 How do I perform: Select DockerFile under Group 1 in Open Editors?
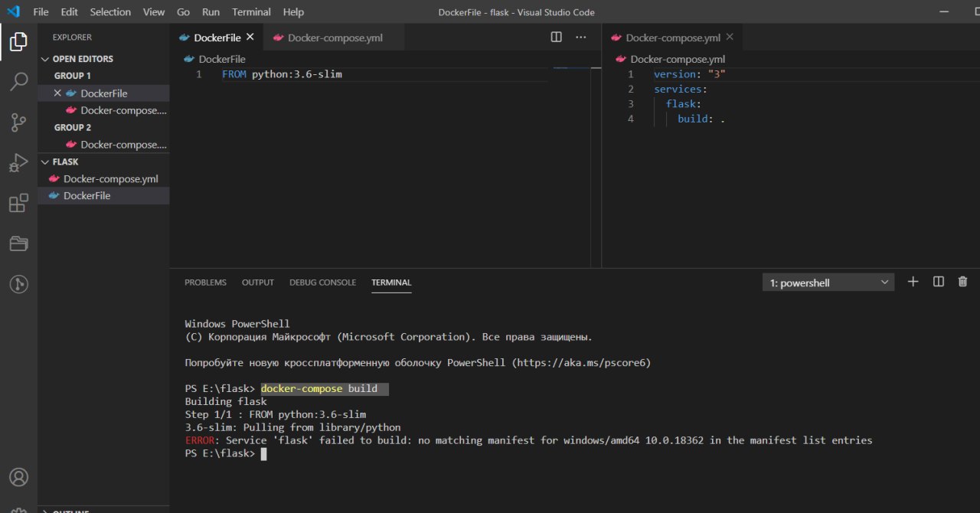coord(103,93)
